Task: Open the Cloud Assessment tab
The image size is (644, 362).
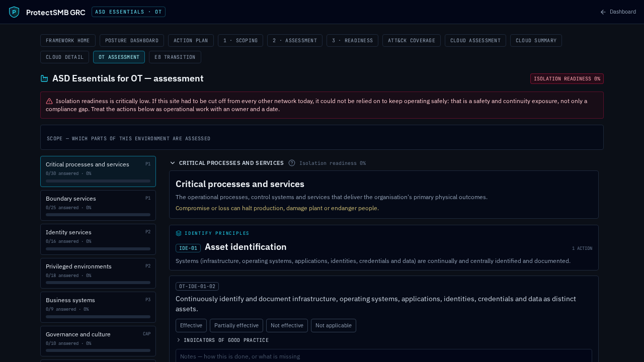Action: point(475,41)
